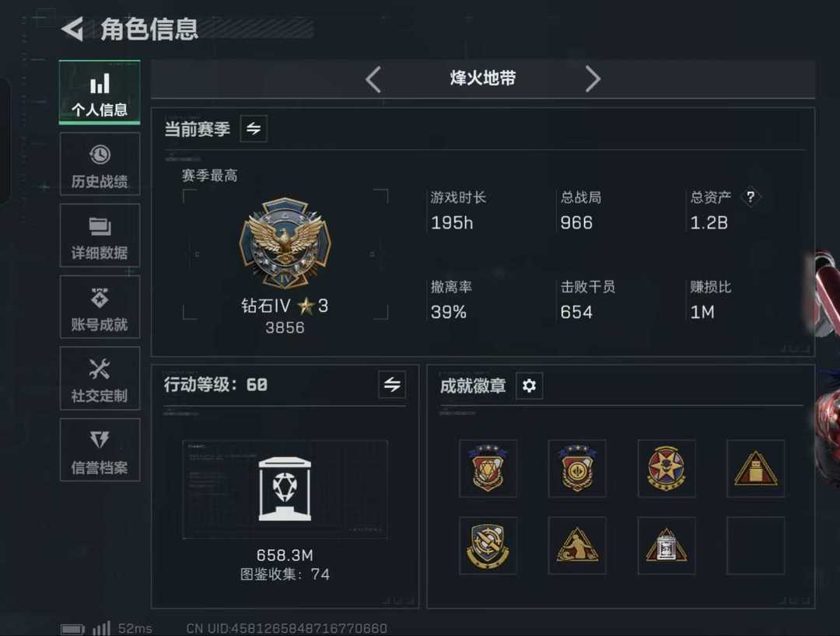
Task: Select 信誉档案 in the sidebar
Action: (100, 450)
